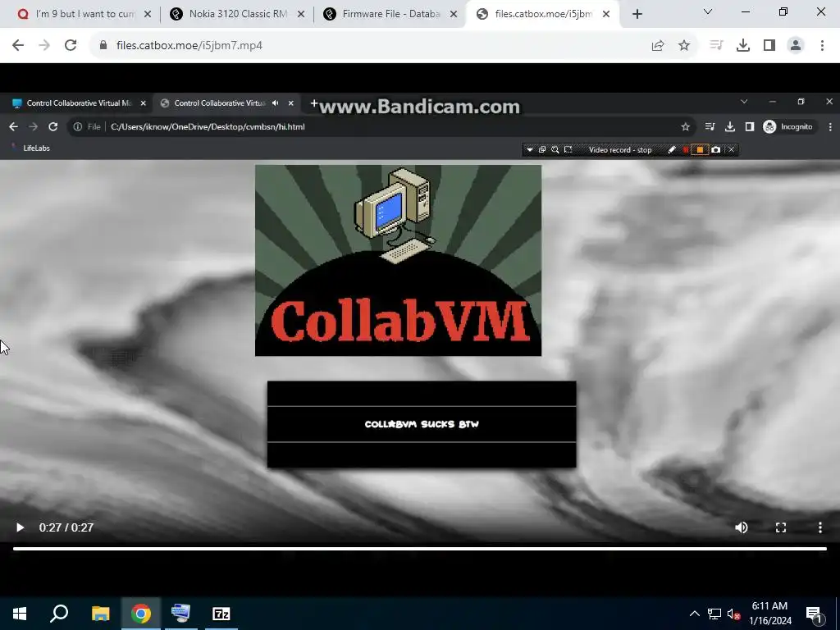The height and width of the screenshot is (630, 840).
Task: Open the Windows notification center
Action: [x=814, y=614]
